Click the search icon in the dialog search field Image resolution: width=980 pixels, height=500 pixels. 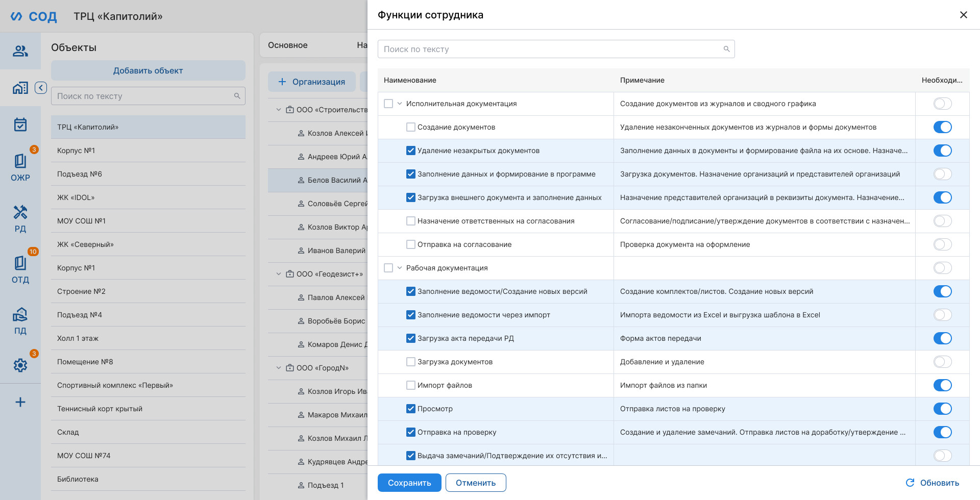pos(726,49)
